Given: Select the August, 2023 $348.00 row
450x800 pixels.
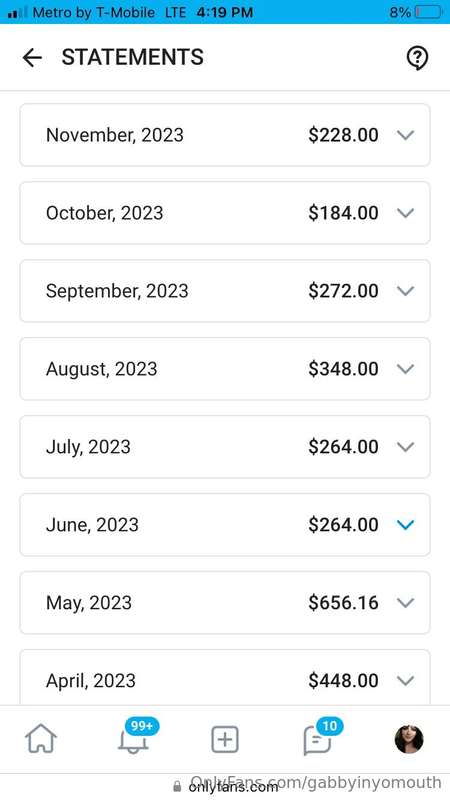Looking at the screenshot, I should click(225, 369).
